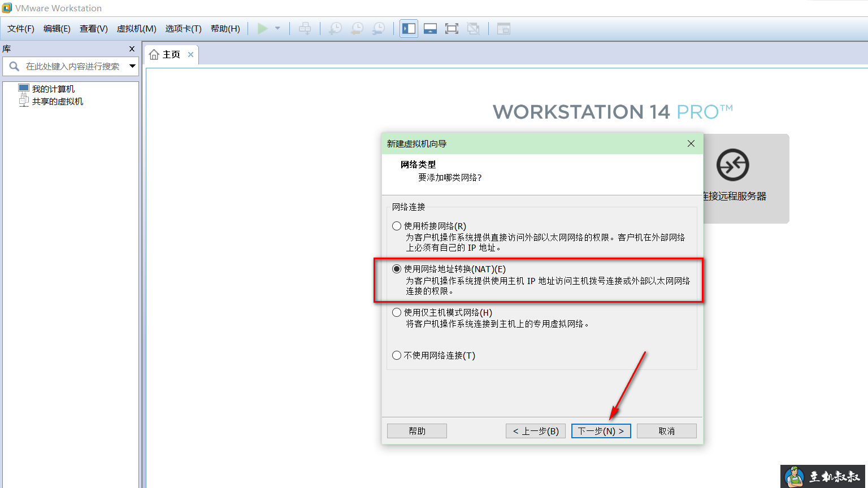Click the take snapshot icon
868x488 pixels.
[335, 28]
